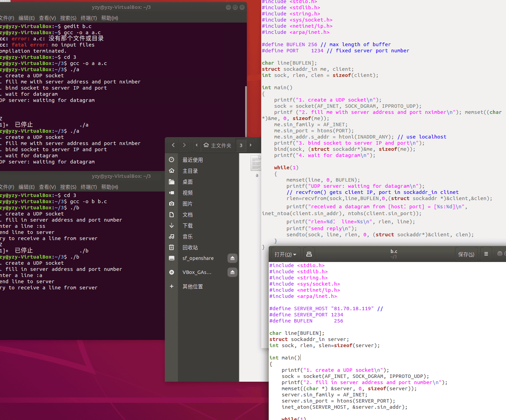Image resolution: width=506 pixels, height=420 pixels.
Task: Eject the sf_openshare share
Action: point(232,258)
